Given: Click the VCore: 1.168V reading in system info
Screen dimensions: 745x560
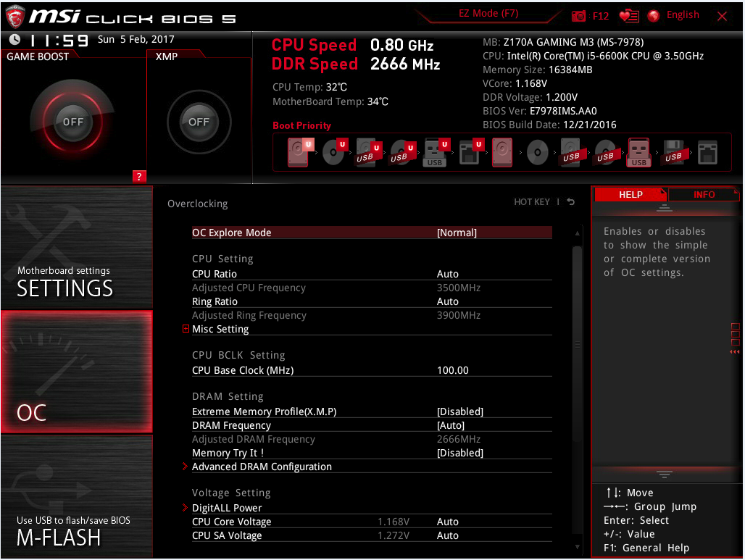Looking at the screenshot, I should point(515,83).
